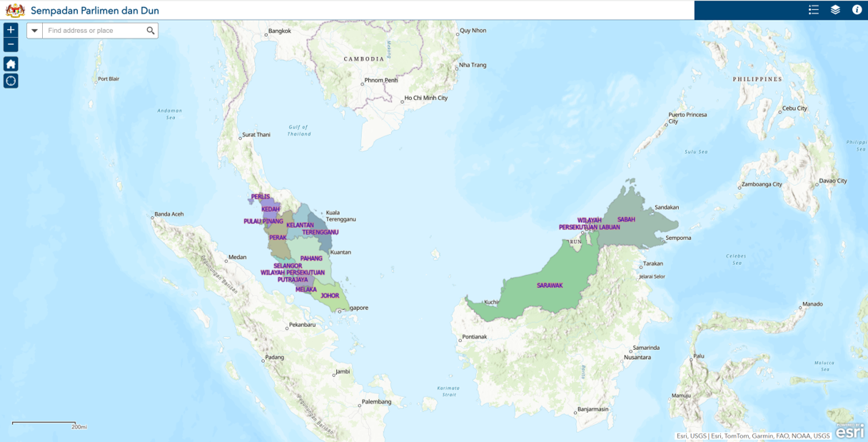Click the Ho Chi Minh City label
868x442 pixels.
tap(426, 98)
